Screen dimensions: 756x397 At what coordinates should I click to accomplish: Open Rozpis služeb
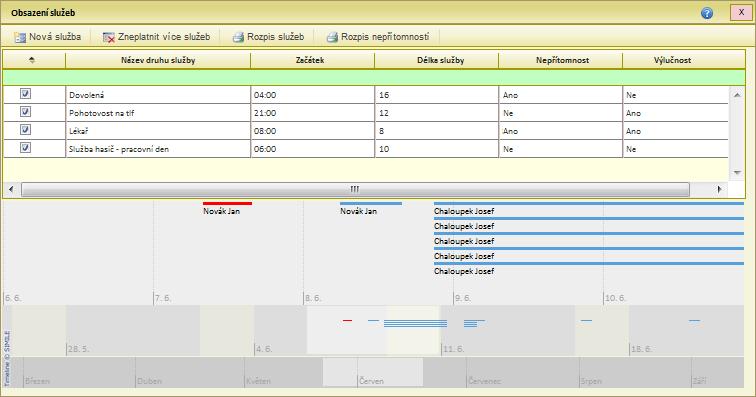[269, 37]
